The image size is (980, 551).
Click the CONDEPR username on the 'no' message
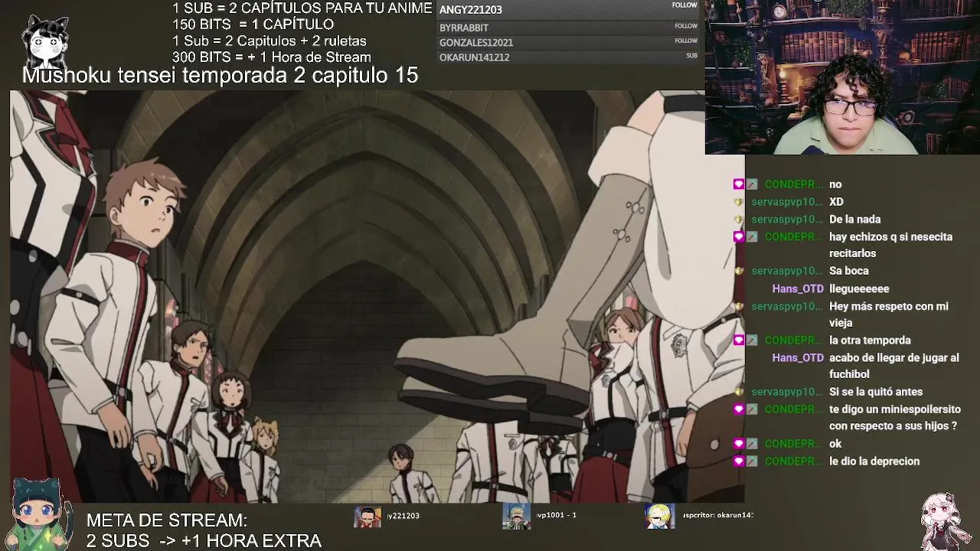point(793,184)
